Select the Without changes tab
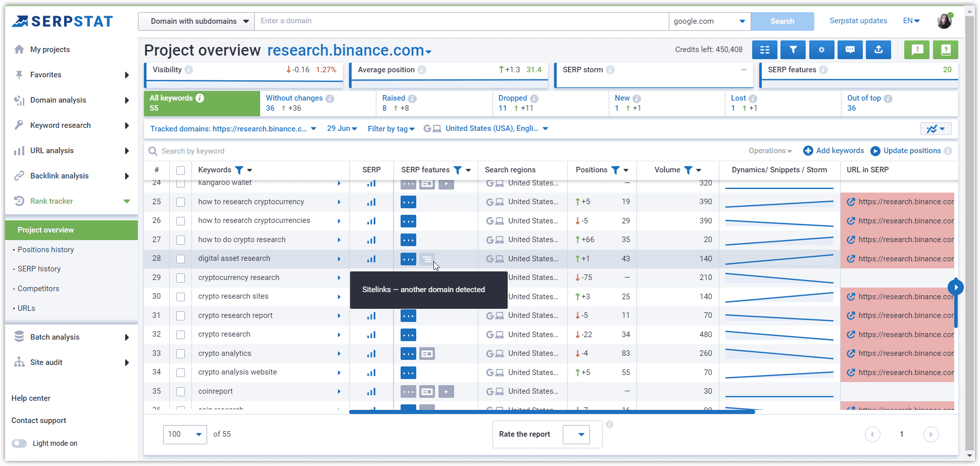 [318, 103]
